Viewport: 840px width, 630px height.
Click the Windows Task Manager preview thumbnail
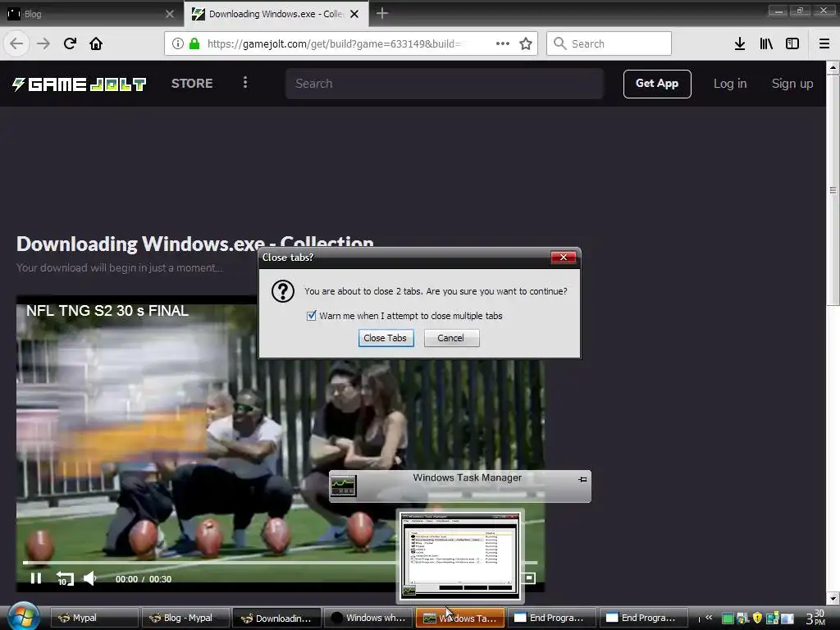point(461,555)
